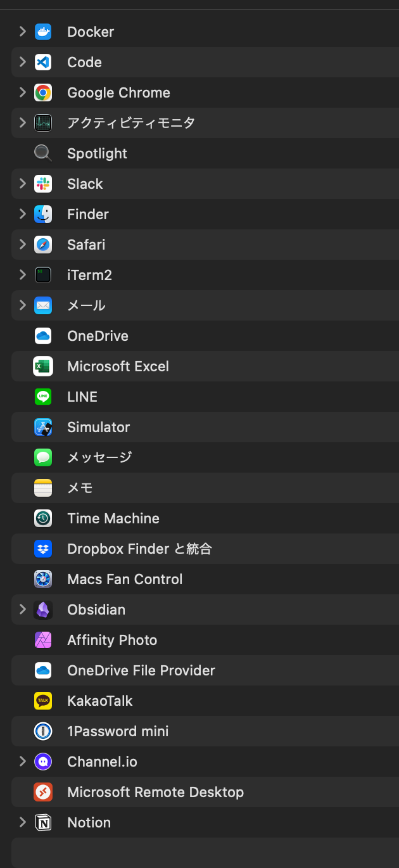Expand the アクティビティモニタ row chevron
The width and height of the screenshot is (399, 868).
[22, 122]
